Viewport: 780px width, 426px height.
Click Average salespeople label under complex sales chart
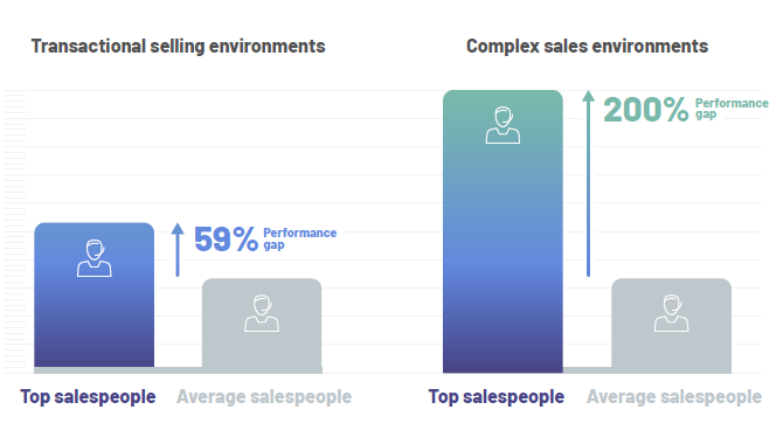pyautogui.click(x=674, y=397)
